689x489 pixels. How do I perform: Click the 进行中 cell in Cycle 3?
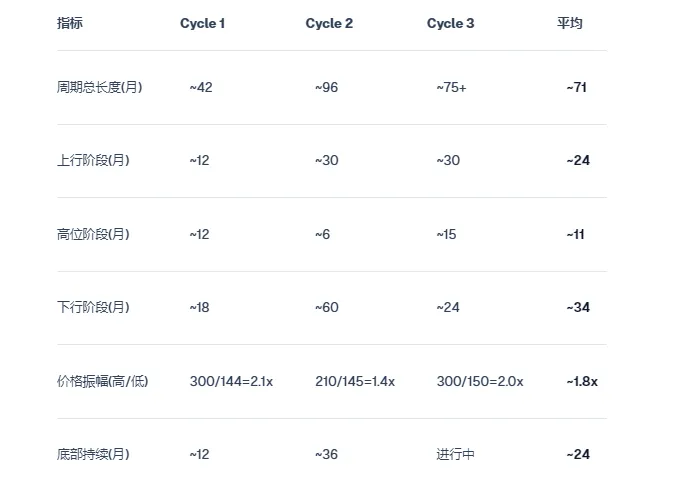[x=456, y=454]
